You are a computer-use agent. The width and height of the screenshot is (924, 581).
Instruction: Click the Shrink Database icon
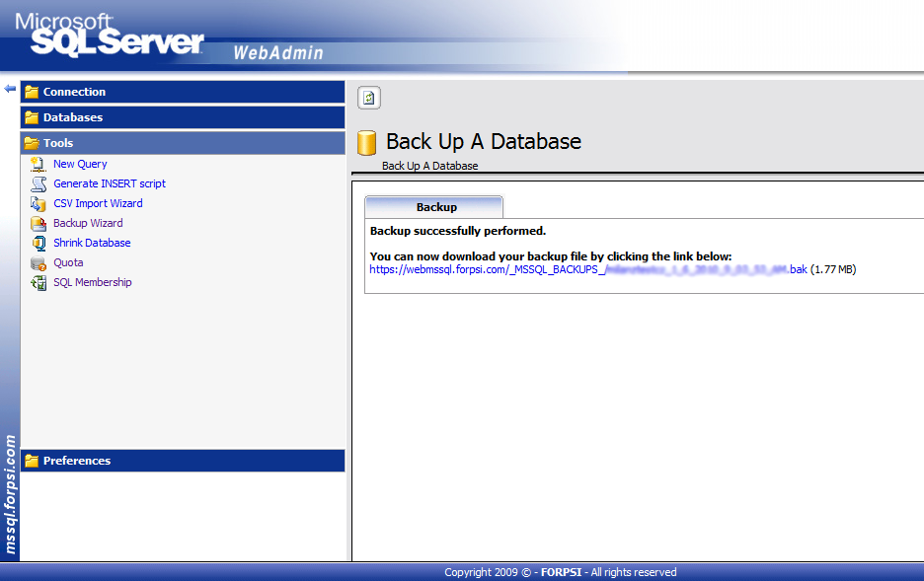[38, 243]
